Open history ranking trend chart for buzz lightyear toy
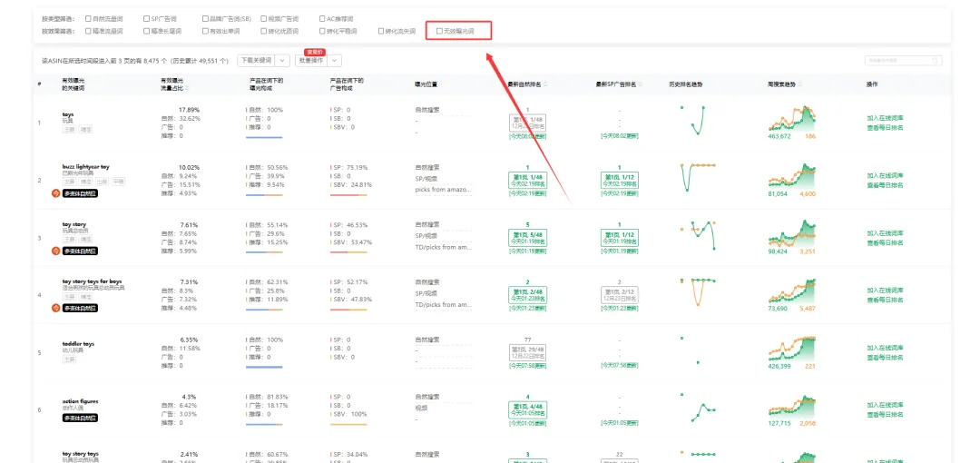Screen dimensions: 980x463 pos(698,177)
